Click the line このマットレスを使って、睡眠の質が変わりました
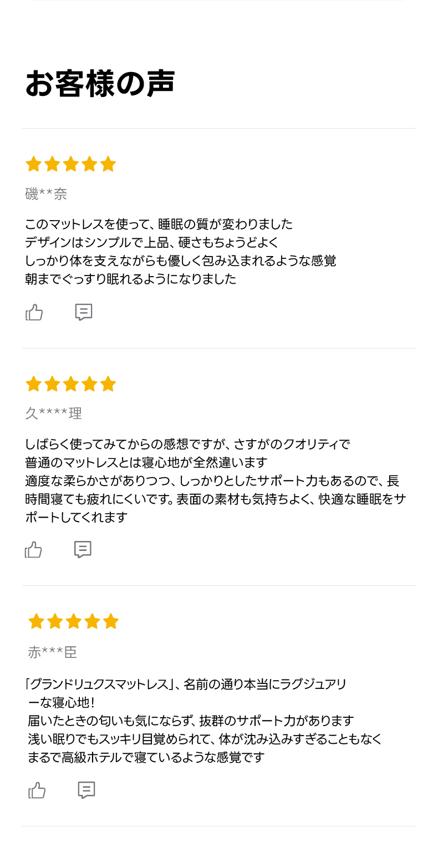The width and height of the screenshot is (438, 868). [x=159, y=224]
